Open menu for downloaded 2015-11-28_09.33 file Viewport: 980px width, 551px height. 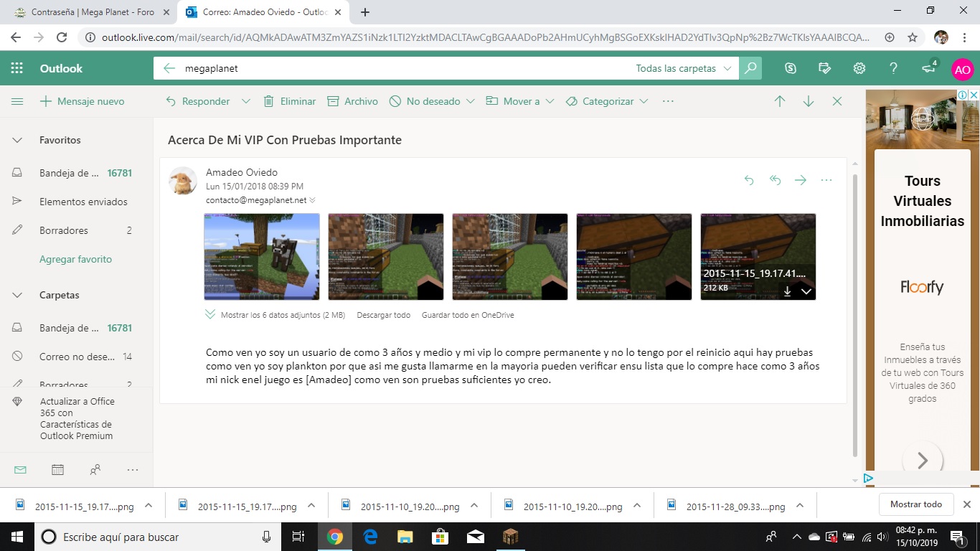click(x=800, y=506)
